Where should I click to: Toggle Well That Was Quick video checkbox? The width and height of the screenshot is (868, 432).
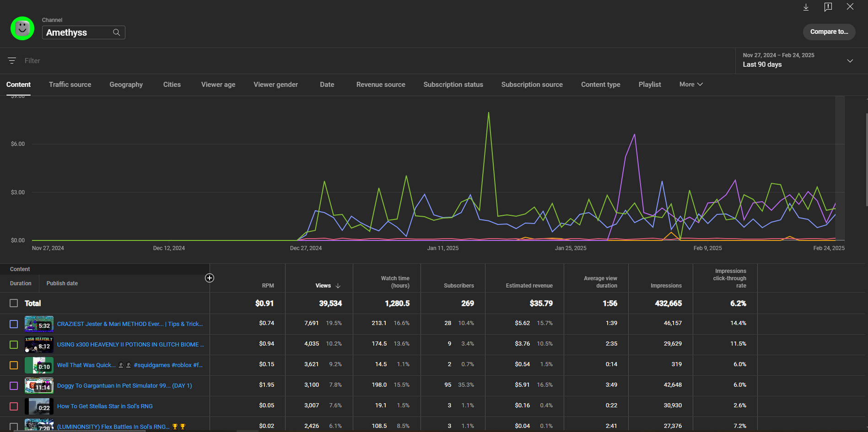[14, 365]
